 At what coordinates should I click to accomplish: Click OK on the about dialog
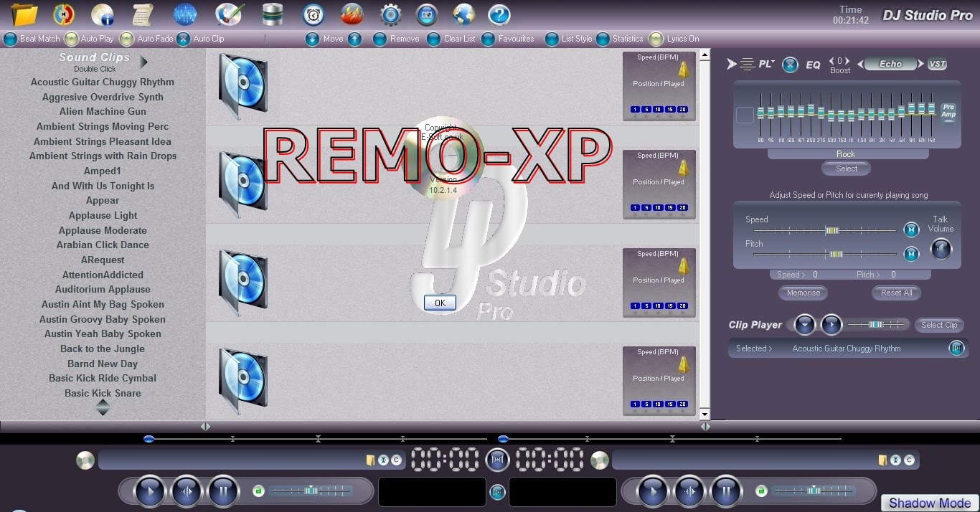(x=440, y=303)
